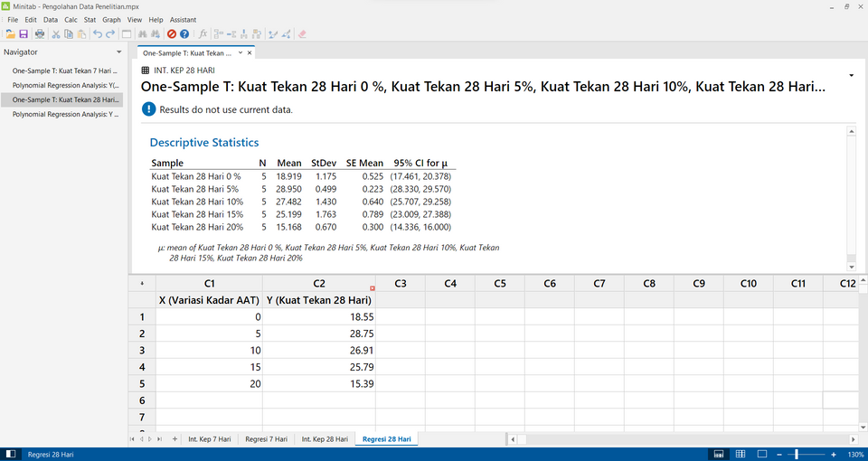Image resolution: width=868 pixels, height=461 pixels.
Task: Open the fx formula icon
Action: 203,33
